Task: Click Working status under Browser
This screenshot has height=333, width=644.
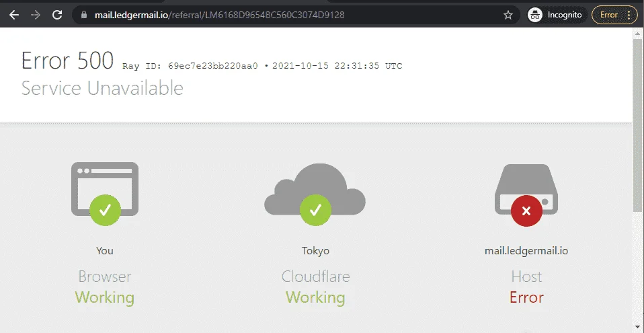Action: tap(105, 297)
